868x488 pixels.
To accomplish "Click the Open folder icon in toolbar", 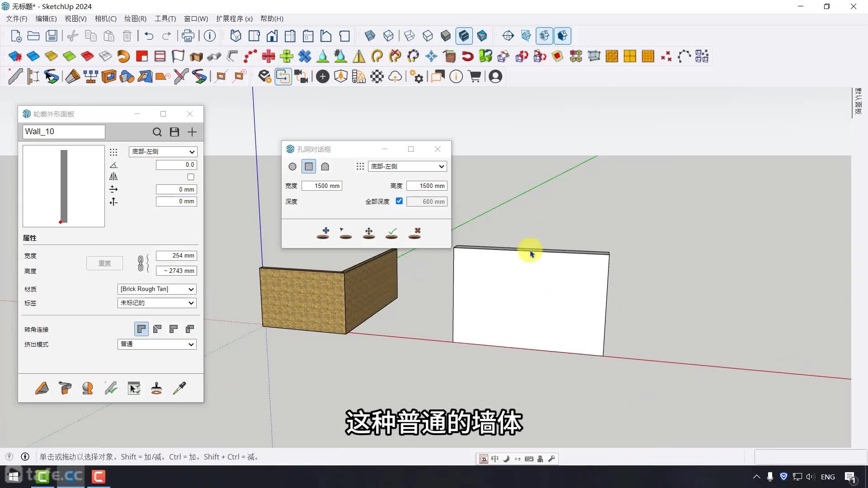I will pyautogui.click(x=33, y=36).
